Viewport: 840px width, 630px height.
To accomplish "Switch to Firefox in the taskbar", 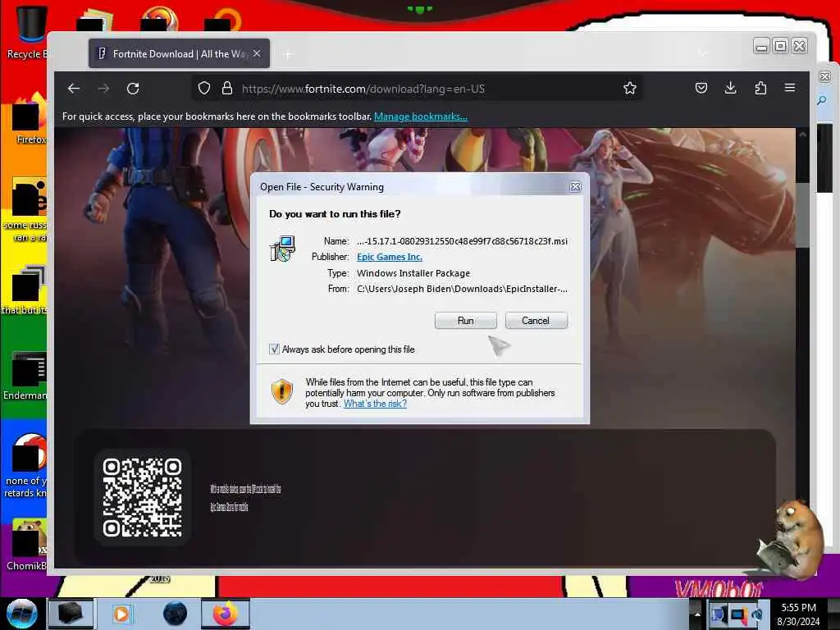I will [226, 614].
